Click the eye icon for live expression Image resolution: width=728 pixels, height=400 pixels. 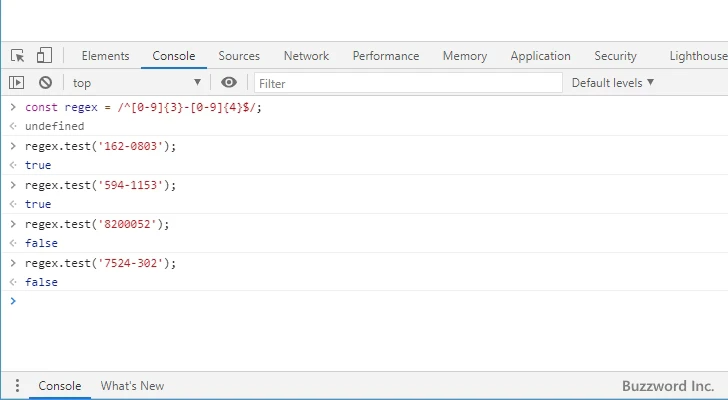pos(229,83)
